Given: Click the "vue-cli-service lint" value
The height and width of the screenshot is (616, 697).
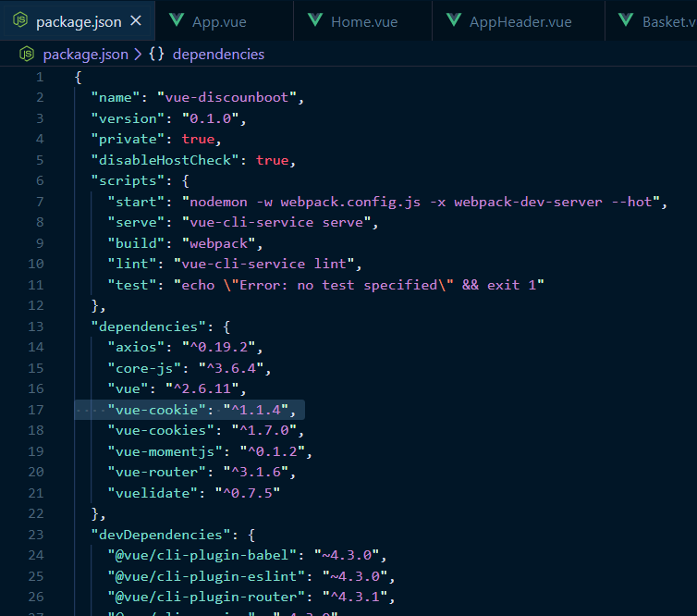Looking at the screenshot, I should [x=264, y=264].
